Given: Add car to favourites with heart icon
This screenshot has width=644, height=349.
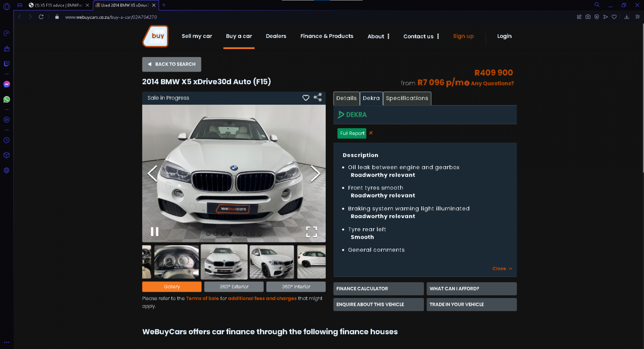Looking at the screenshot, I should coord(306,98).
